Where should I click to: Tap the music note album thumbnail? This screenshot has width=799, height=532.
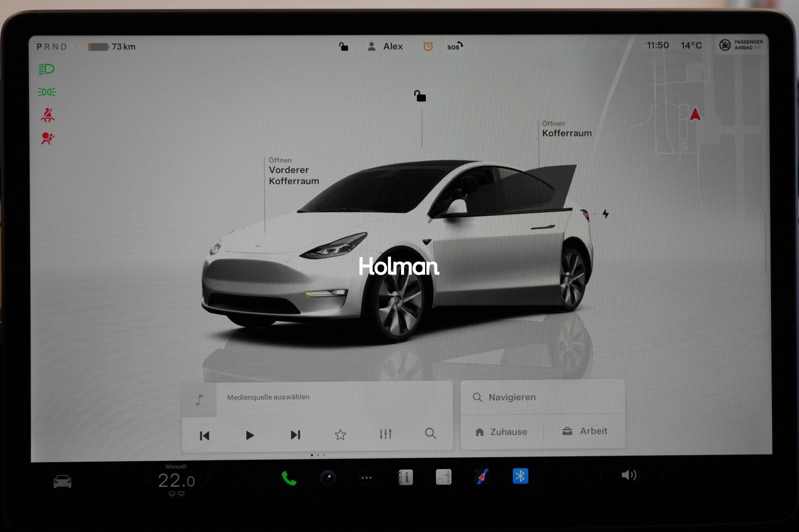pos(199,400)
